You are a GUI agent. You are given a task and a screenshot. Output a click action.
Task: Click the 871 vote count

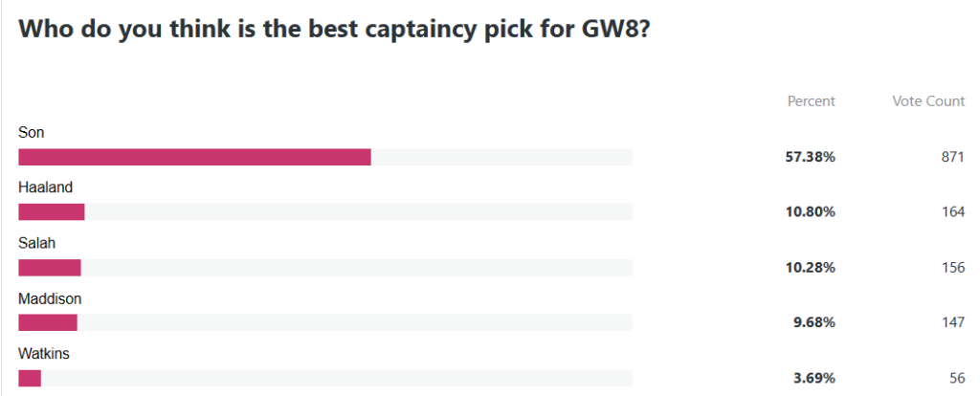point(953,158)
